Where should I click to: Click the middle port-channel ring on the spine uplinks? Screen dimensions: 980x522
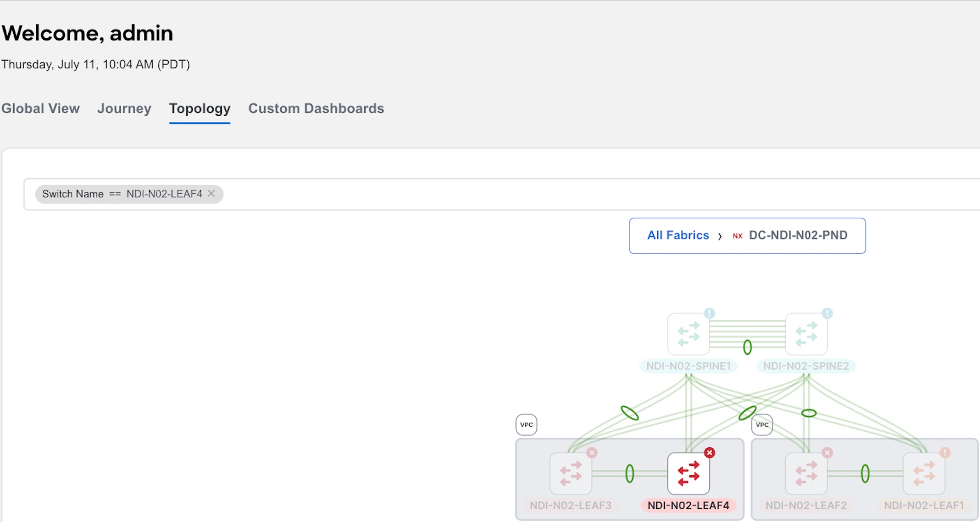click(747, 413)
